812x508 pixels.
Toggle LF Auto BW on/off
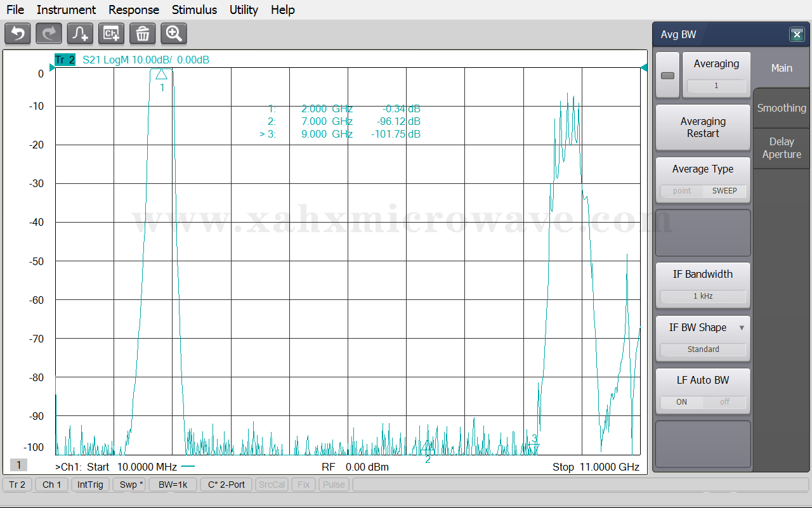point(703,402)
